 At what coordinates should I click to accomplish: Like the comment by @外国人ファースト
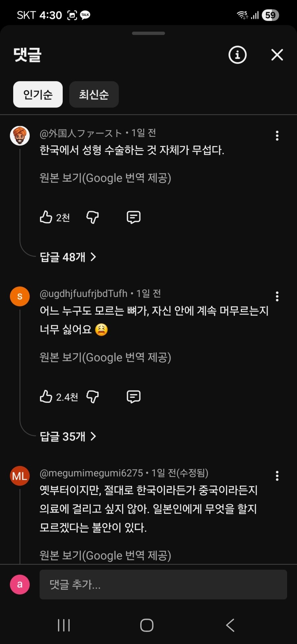point(46,217)
